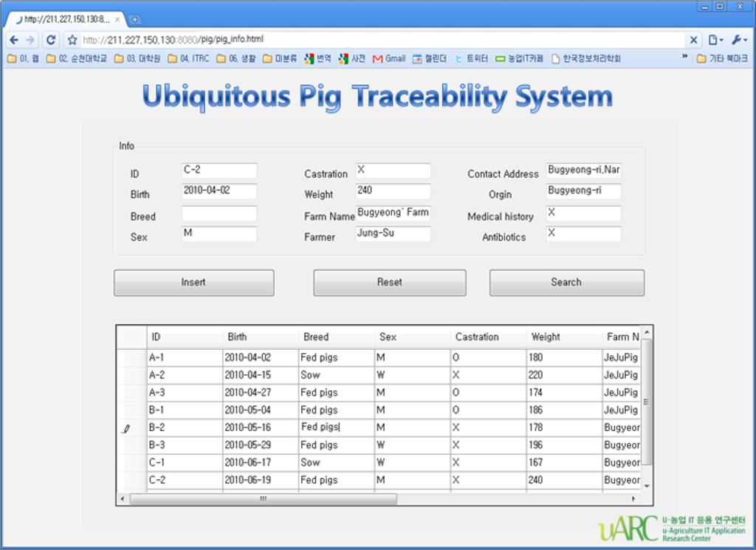Click the browser forward arrow
756x550 pixels.
pos(31,40)
